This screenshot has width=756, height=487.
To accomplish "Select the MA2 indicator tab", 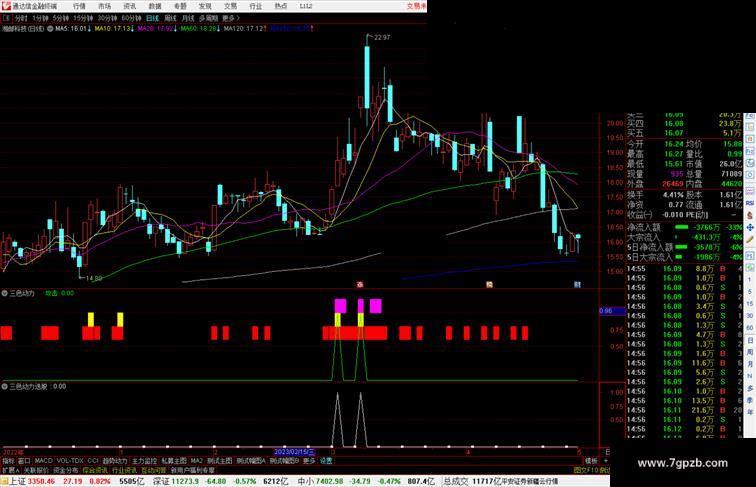I will 196,461.
